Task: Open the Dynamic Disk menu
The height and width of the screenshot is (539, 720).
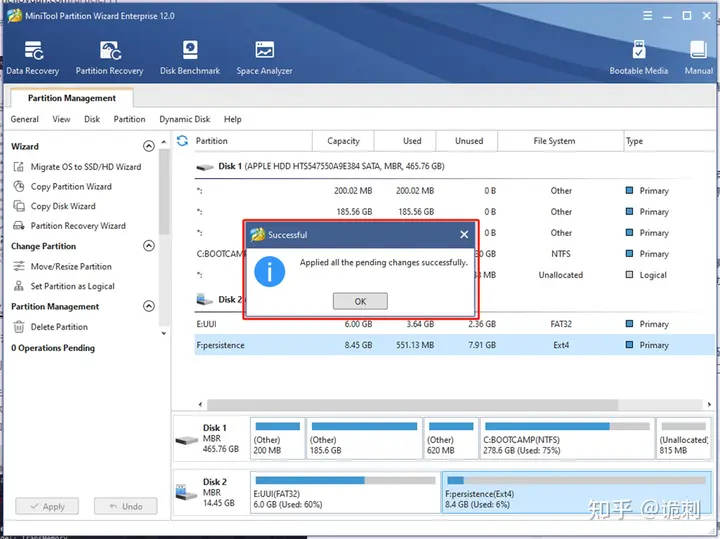Action: (185, 119)
